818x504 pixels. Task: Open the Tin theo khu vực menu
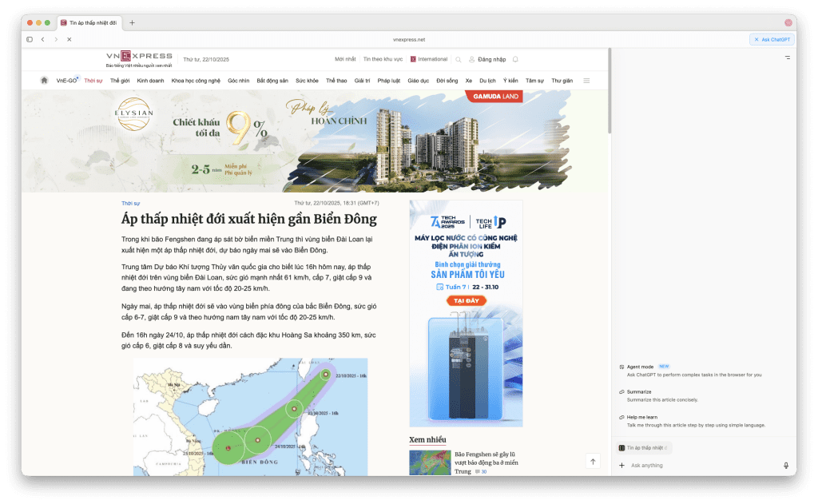(x=383, y=59)
